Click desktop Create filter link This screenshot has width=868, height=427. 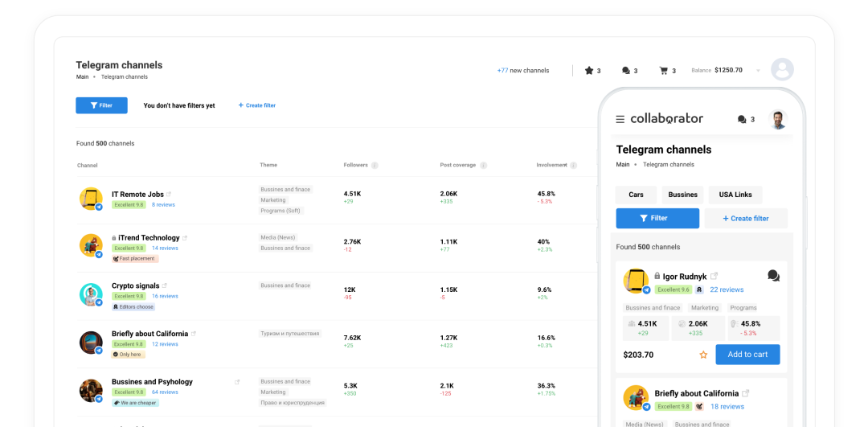(x=257, y=105)
